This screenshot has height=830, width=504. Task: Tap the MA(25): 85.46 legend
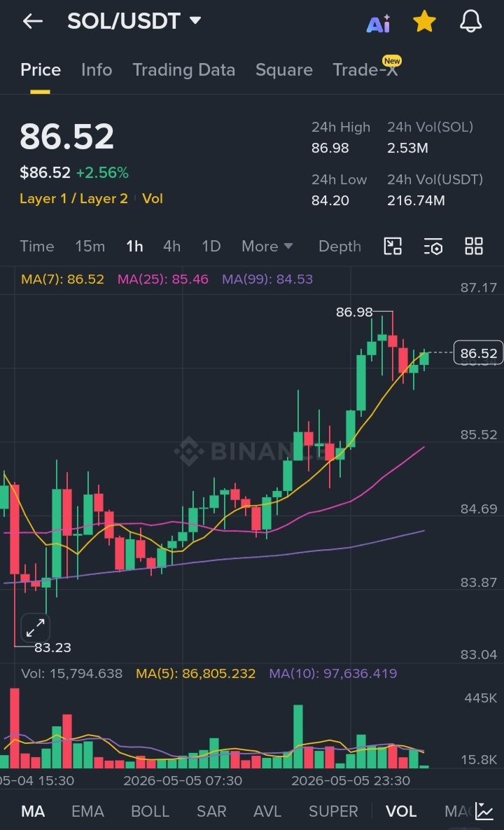coord(163,279)
